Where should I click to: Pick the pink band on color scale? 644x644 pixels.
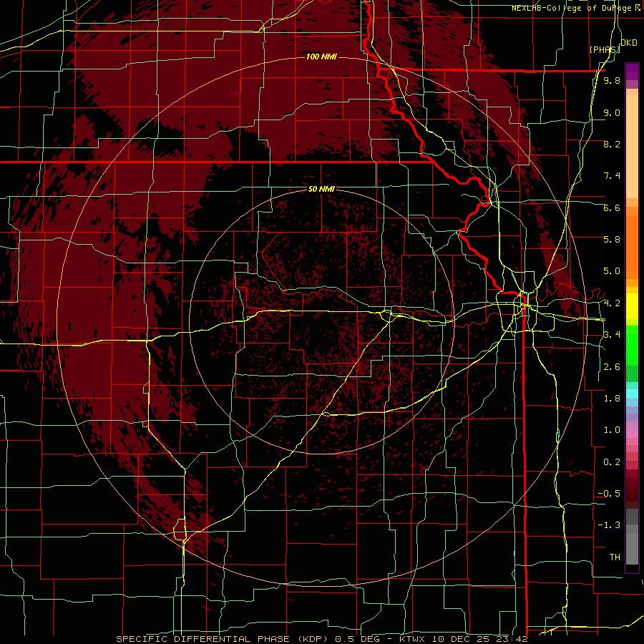coord(632,434)
